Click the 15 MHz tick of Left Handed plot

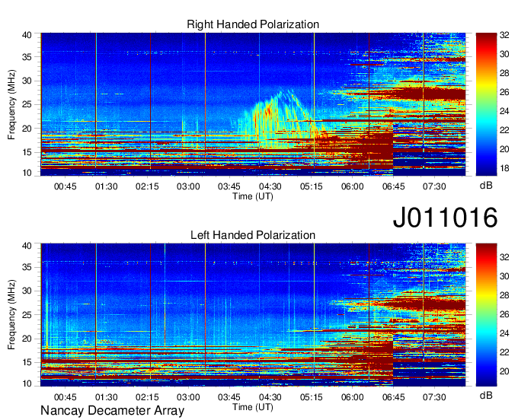point(27,363)
